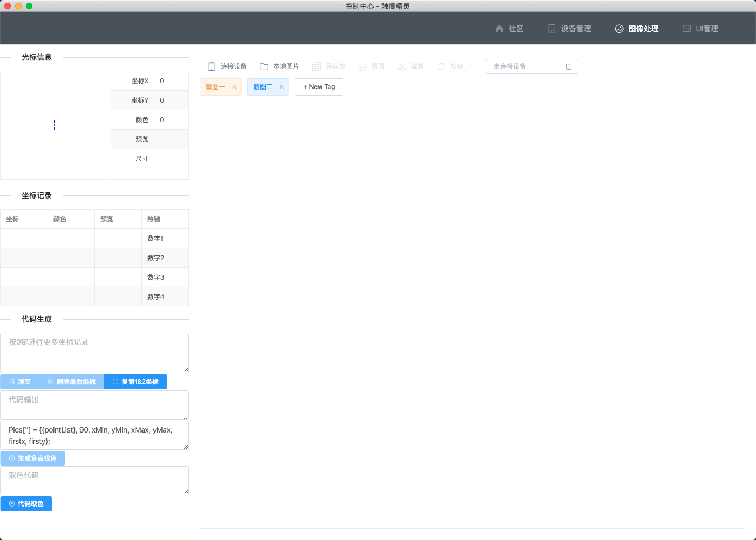Image resolution: width=756 pixels, height=540 pixels.
Task: Open 本地图片 folder icon
Action: click(264, 66)
